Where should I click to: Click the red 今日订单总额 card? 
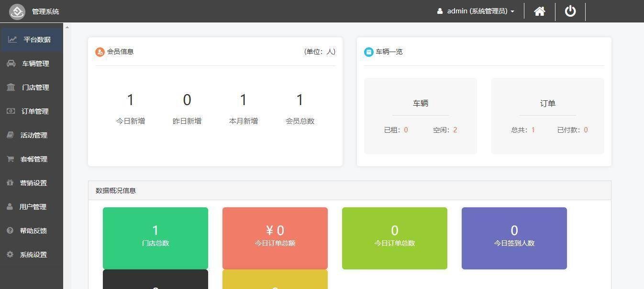click(275, 238)
